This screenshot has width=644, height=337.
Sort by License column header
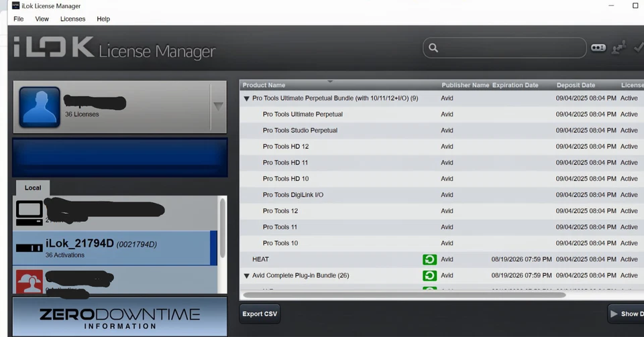632,85
